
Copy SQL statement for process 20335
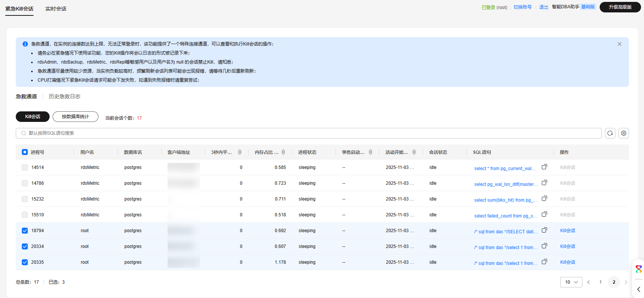coord(544,262)
